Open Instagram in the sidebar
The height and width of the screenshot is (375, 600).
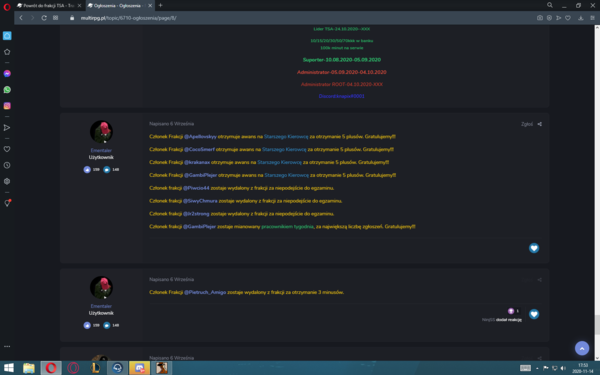pos(7,106)
